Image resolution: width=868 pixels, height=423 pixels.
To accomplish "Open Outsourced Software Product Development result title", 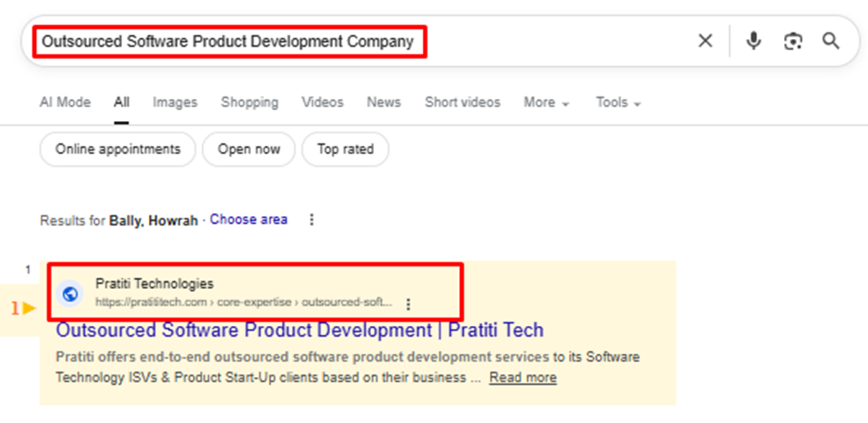I will coord(299,331).
